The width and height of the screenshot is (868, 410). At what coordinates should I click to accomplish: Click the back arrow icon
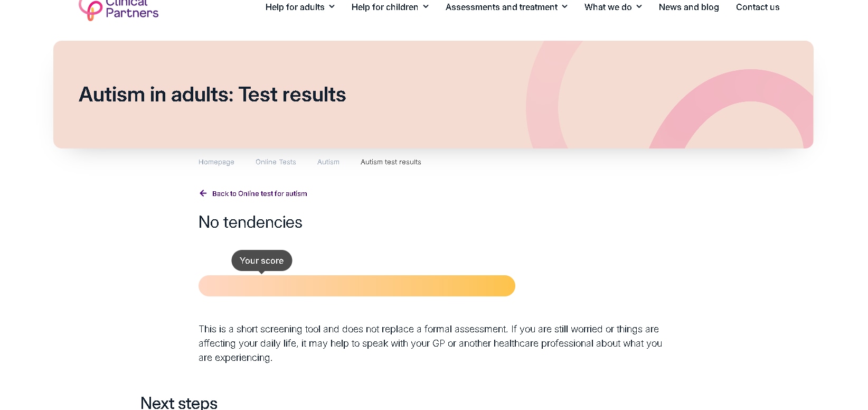tap(203, 193)
